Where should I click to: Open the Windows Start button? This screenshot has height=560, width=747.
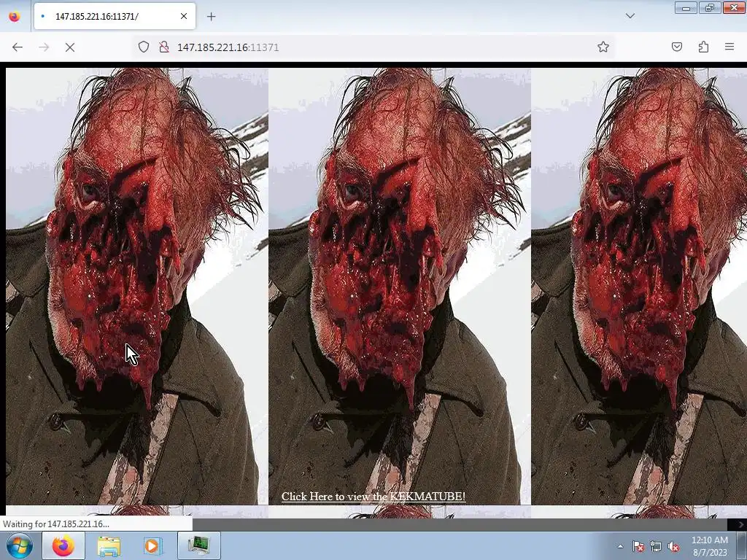coord(20,545)
